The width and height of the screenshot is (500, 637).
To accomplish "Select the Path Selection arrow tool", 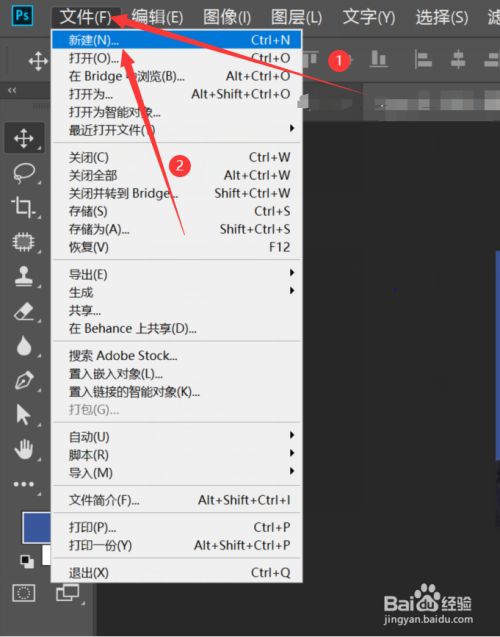I will pyautogui.click(x=23, y=415).
